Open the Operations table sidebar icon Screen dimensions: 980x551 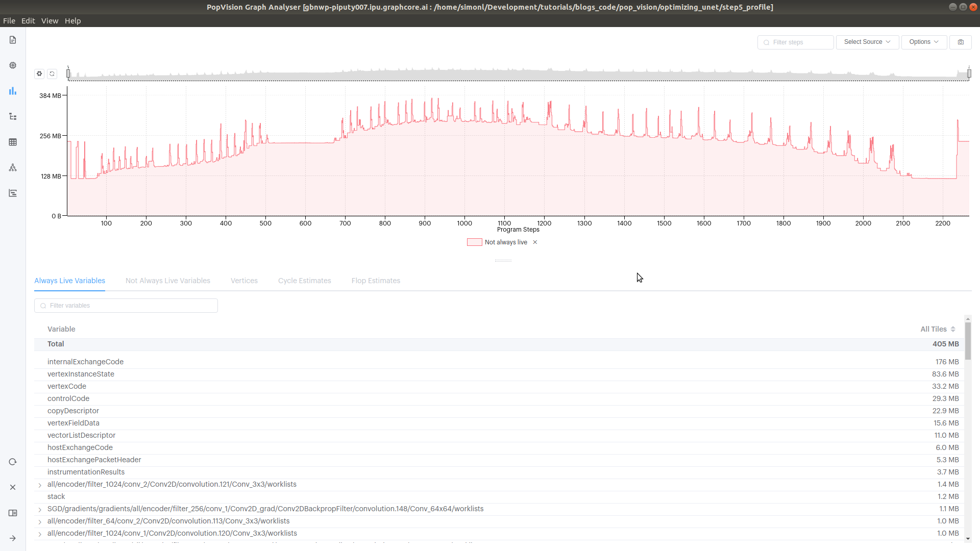(13, 142)
